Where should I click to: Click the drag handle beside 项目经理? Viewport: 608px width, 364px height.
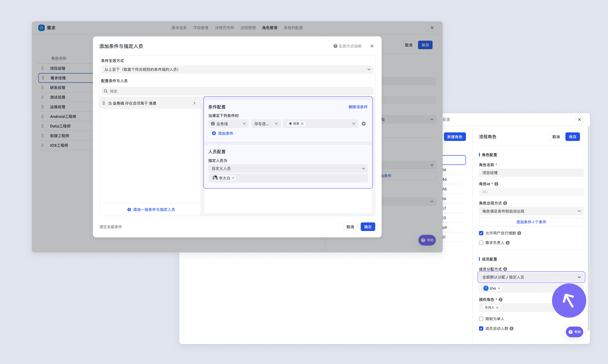click(43, 68)
